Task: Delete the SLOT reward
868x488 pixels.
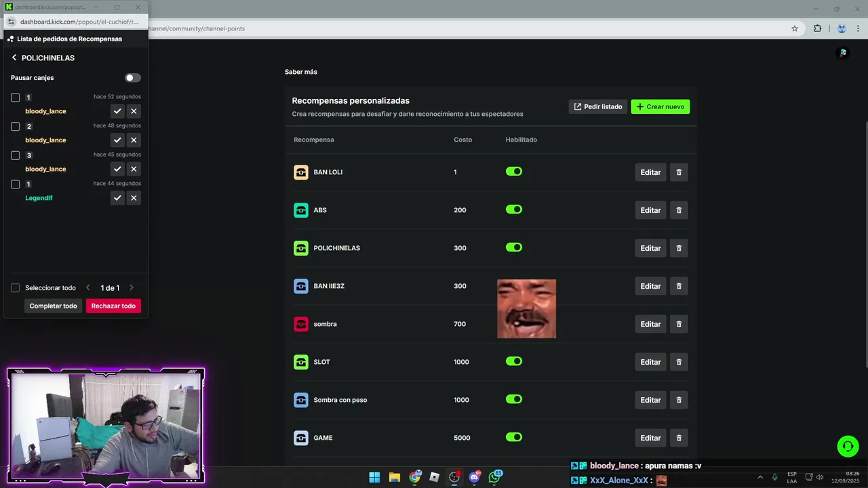Action: (679, 362)
